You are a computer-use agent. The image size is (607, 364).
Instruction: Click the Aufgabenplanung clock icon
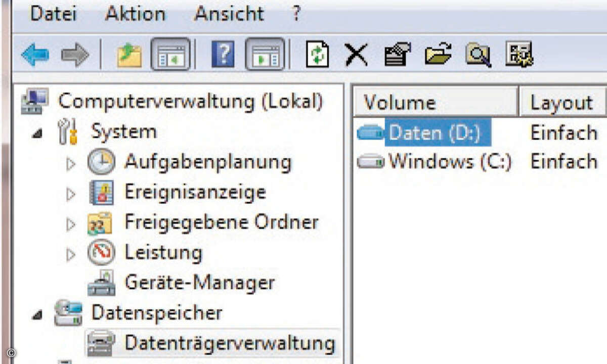[101, 162]
